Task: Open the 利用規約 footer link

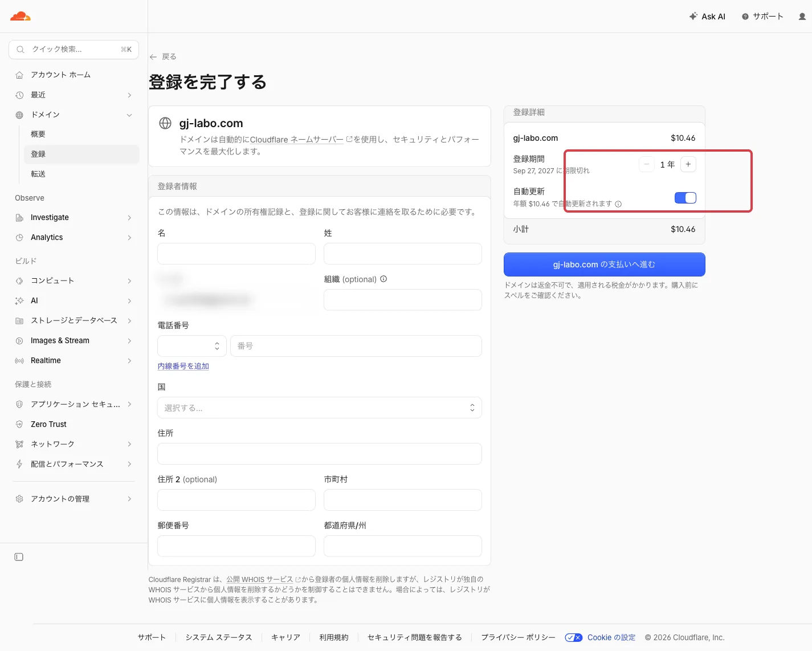Action: 334,637
